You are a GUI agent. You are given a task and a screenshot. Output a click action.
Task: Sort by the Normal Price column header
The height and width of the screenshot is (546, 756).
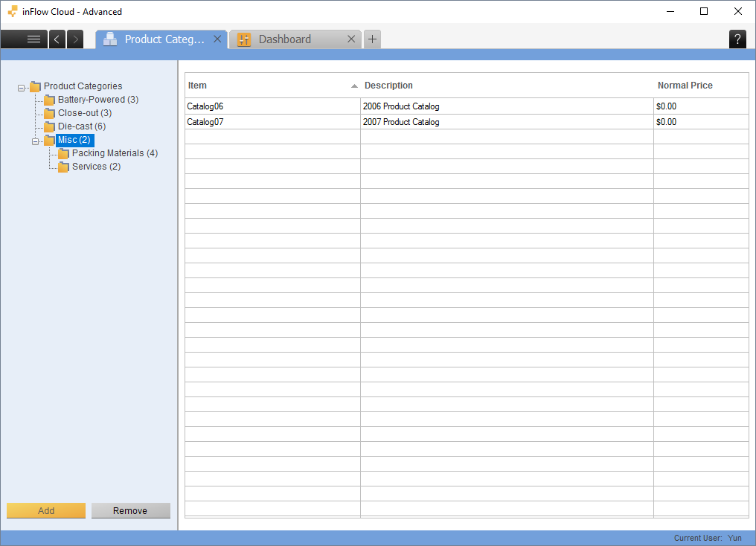tap(701, 86)
